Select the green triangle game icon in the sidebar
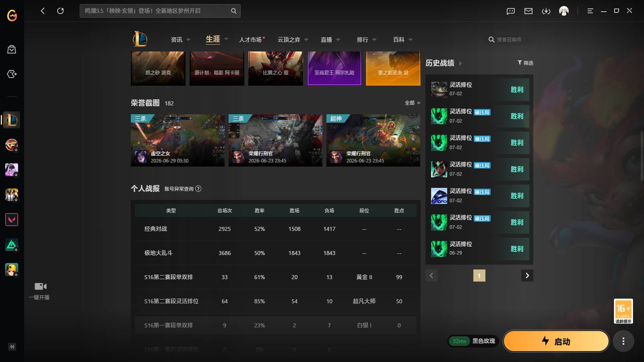Image resolution: width=644 pixels, height=362 pixels. [12, 245]
